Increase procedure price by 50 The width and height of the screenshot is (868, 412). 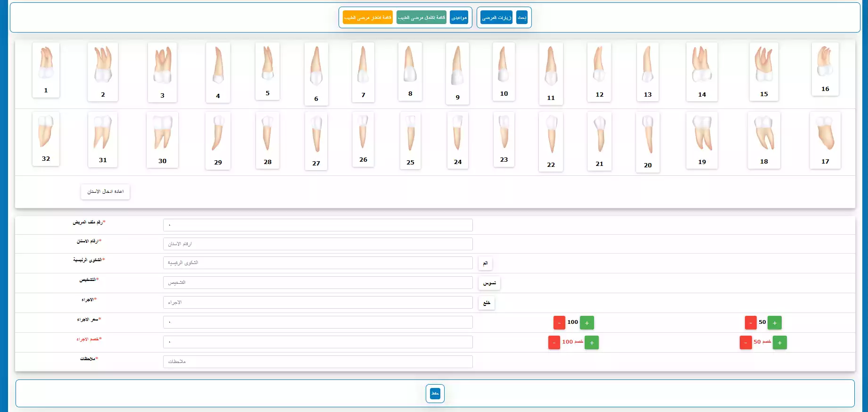[x=775, y=323]
